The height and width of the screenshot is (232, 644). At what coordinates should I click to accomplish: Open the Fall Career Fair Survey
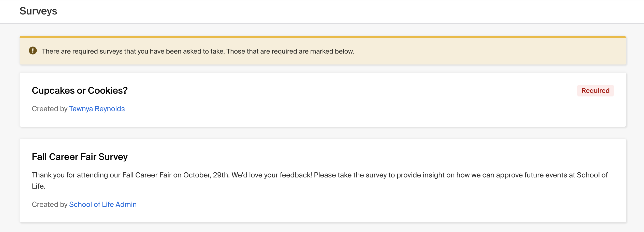click(x=80, y=157)
